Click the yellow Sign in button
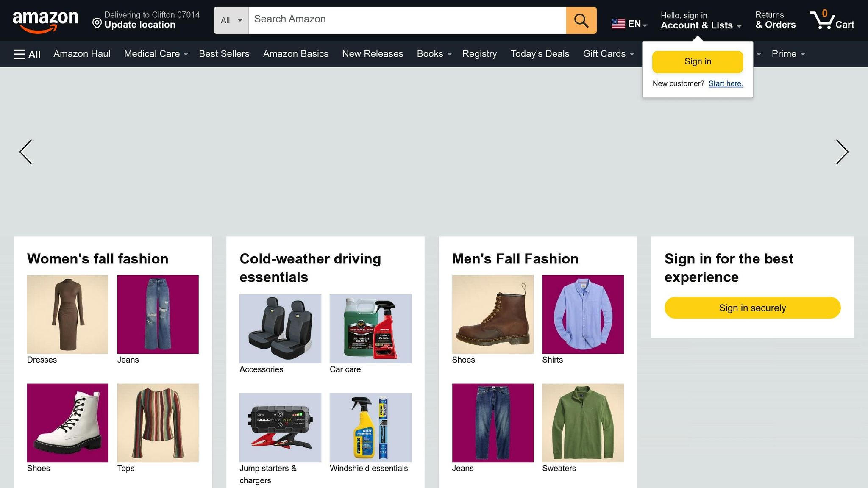 [x=697, y=61]
